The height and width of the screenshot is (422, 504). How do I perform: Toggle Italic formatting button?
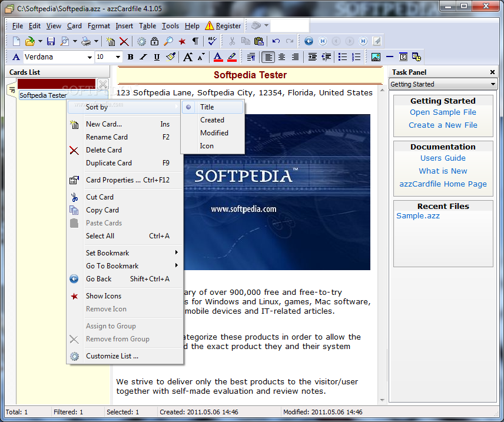pyautogui.click(x=143, y=57)
